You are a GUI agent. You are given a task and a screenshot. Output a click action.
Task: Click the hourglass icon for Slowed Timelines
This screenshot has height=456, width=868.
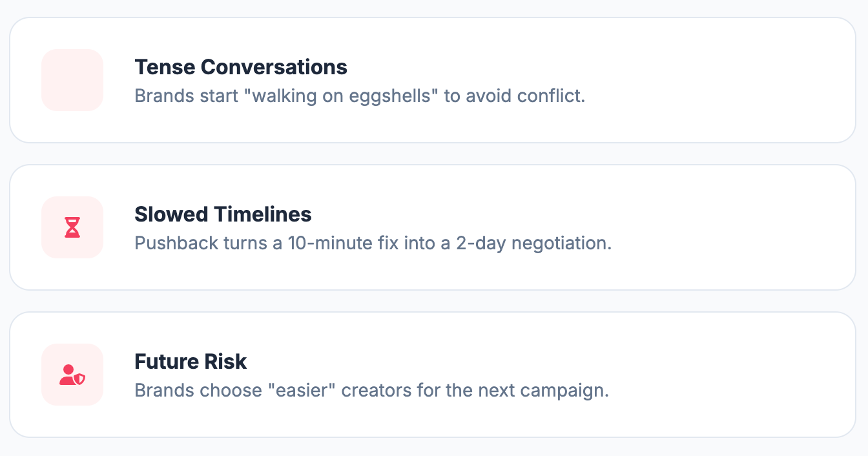tap(72, 227)
